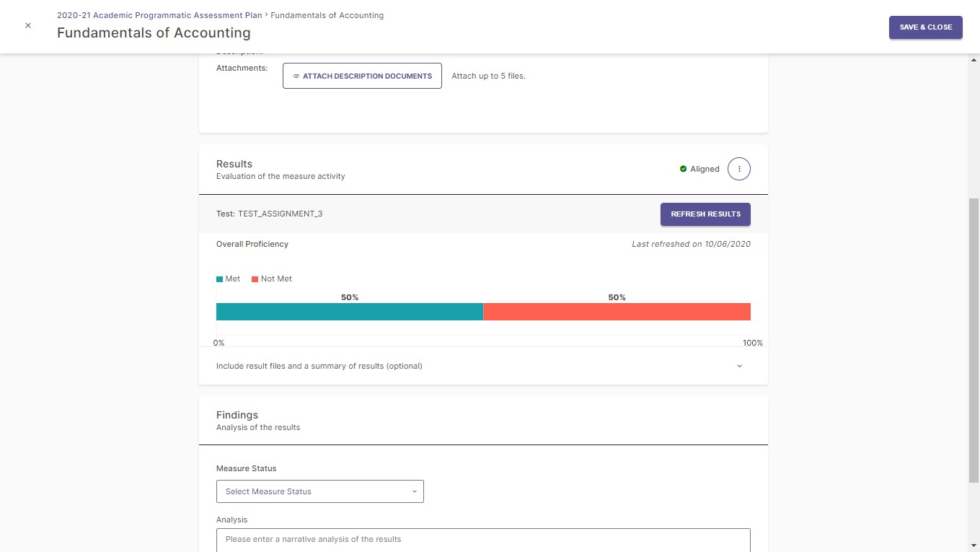The image size is (980, 552).
Task: Expand the Include result files chevron
Action: (x=739, y=367)
